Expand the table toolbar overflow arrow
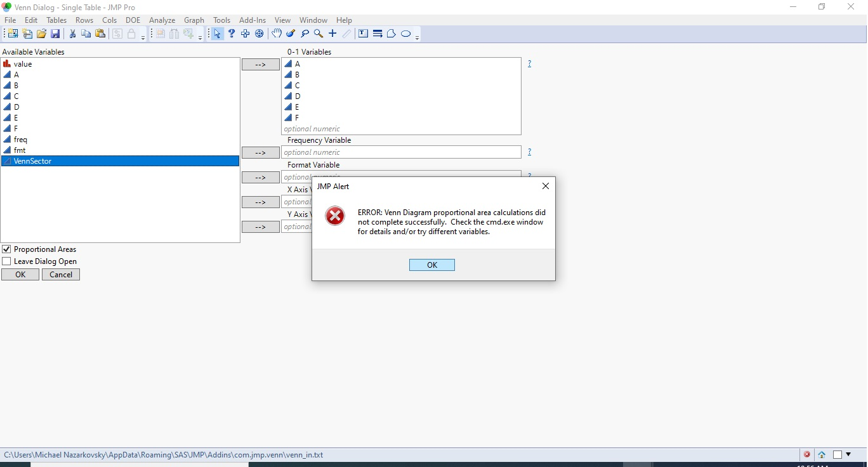The width and height of the screenshot is (868, 467). click(x=200, y=37)
